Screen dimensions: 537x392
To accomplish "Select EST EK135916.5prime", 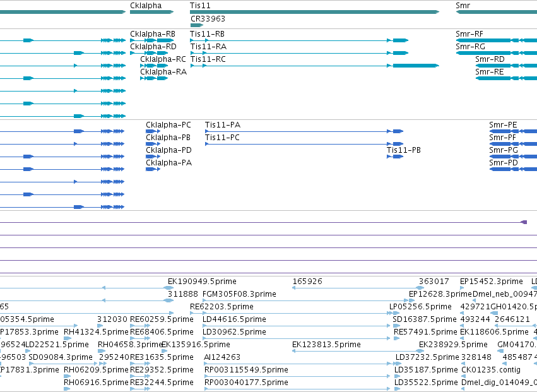I will [x=196, y=345].
